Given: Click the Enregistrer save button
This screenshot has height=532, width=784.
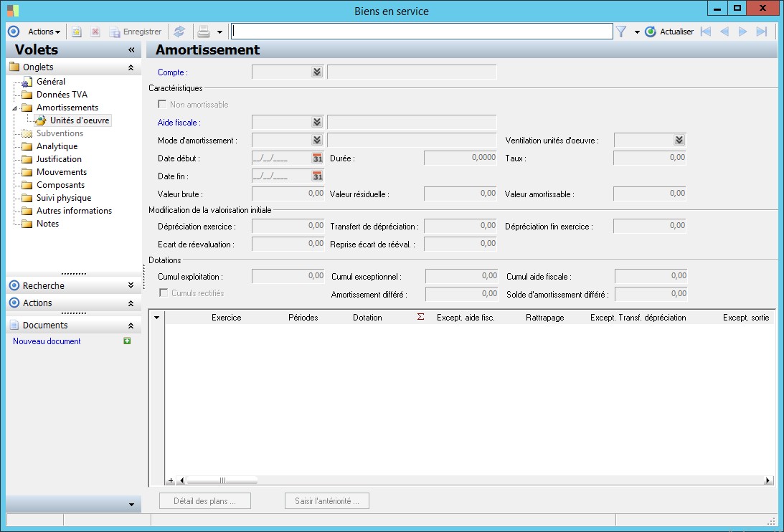Looking at the screenshot, I should pos(136,32).
